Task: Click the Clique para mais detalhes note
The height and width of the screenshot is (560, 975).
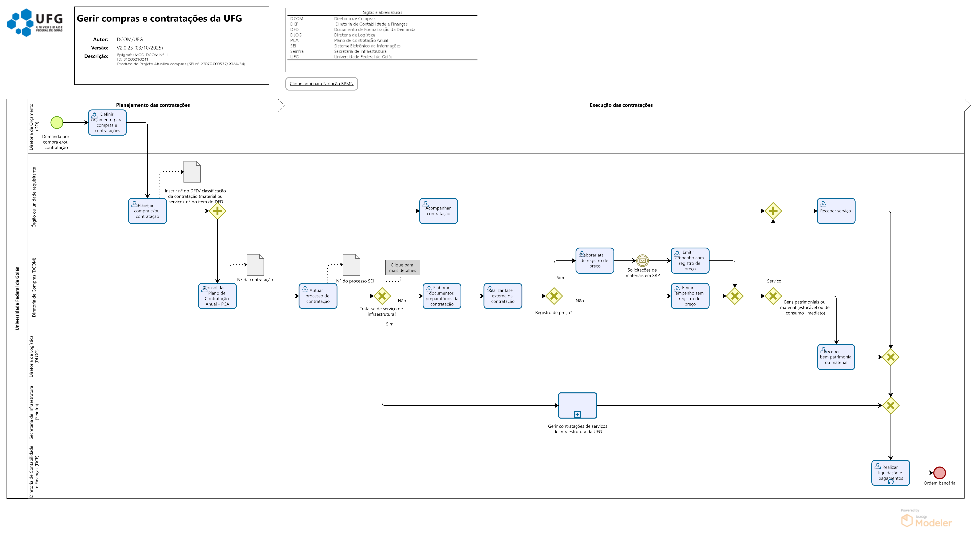Action: pos(402,268)
